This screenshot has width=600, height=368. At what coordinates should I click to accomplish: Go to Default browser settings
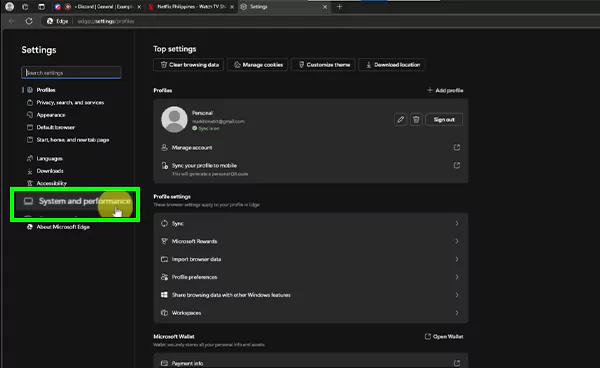click(55, 127)
